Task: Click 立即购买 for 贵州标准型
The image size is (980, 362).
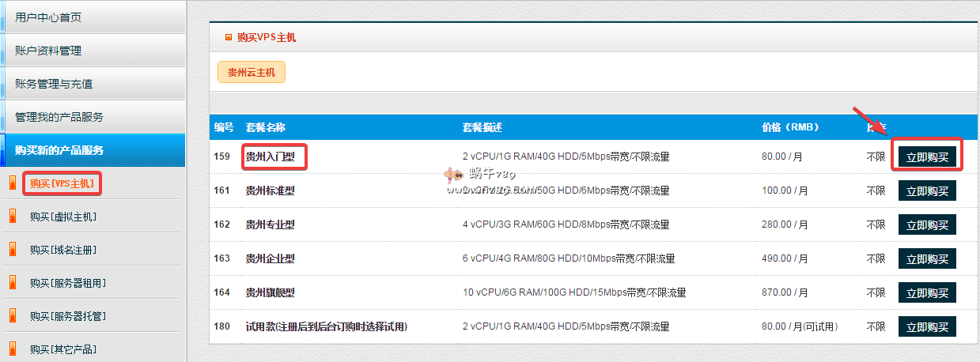Action: [927, 190]
